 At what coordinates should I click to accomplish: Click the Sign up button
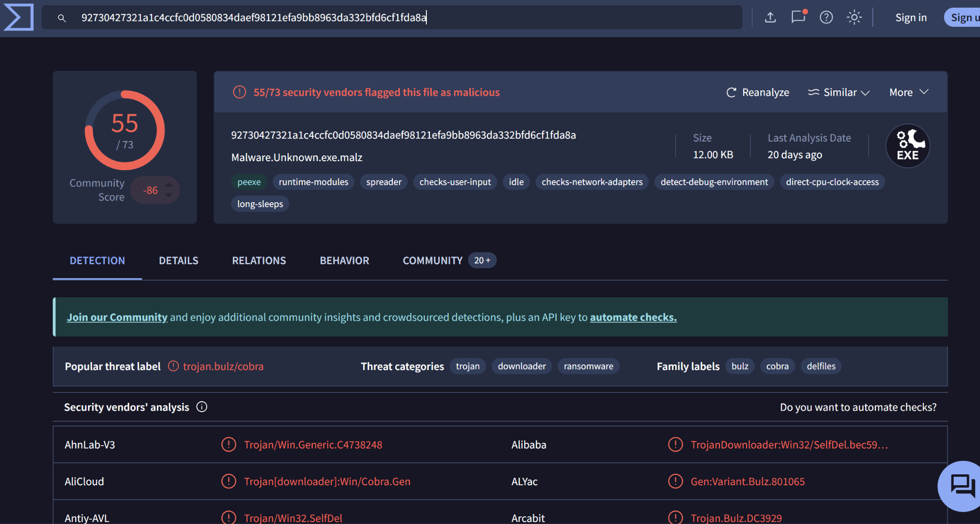(963, 18)
